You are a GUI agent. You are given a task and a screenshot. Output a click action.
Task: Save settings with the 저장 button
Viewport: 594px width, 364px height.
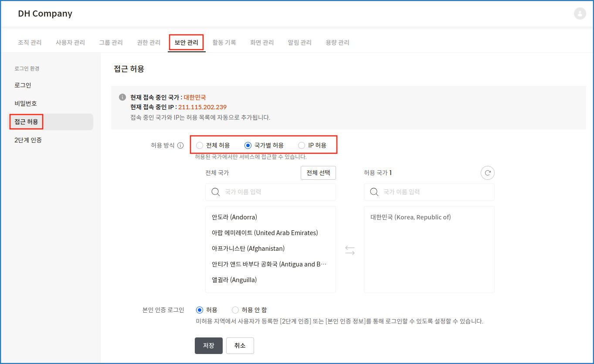click(x=209, y=346)
